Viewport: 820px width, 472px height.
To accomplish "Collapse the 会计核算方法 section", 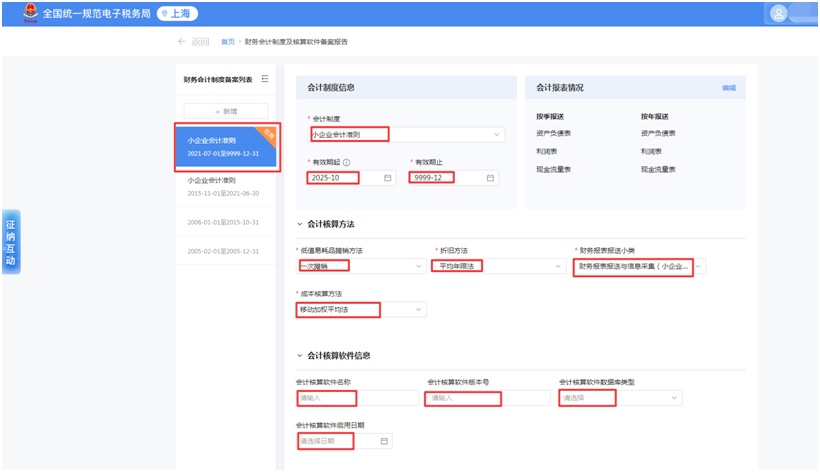I will [300, 224].
